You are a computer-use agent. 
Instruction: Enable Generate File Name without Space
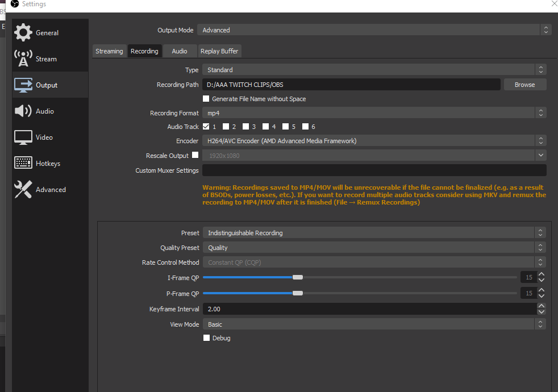coord(206,98)
